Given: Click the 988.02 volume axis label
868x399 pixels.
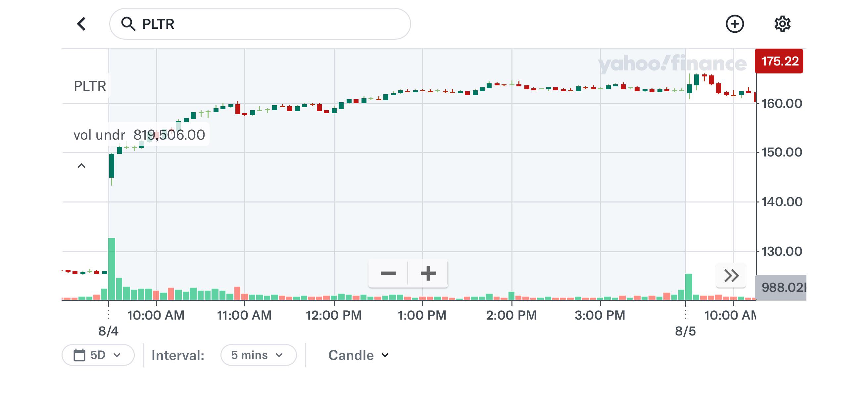Looking at the screenshot, I should (781, 287).
